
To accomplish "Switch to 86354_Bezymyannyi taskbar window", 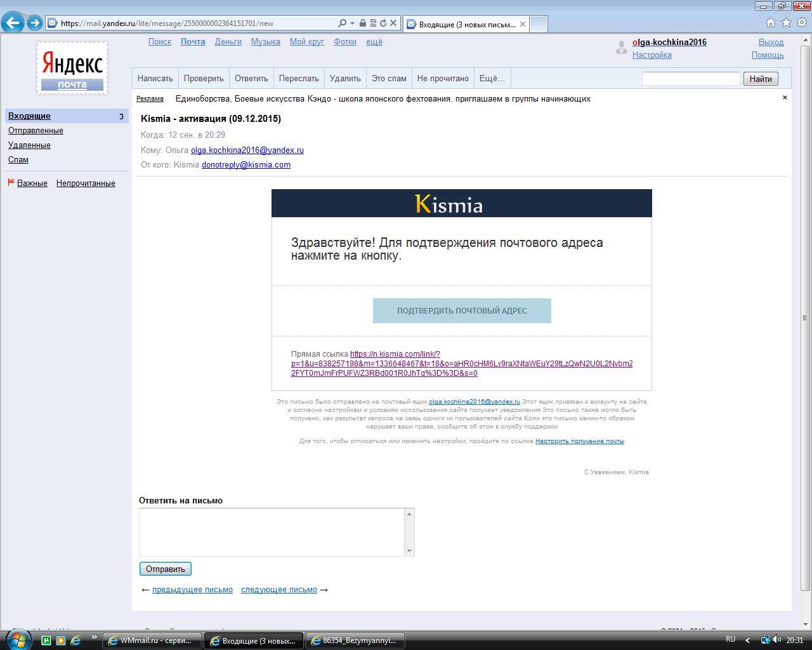I will tap(355, 640).
